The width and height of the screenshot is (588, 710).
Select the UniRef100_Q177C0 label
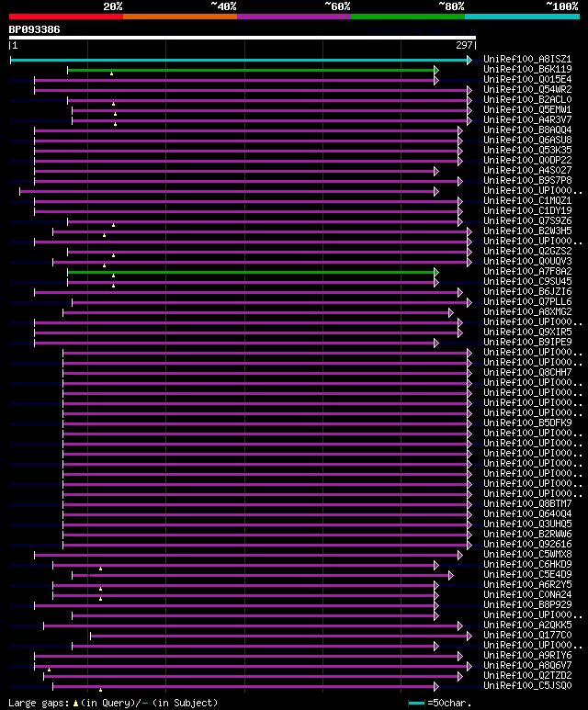[x=527, y=635]
